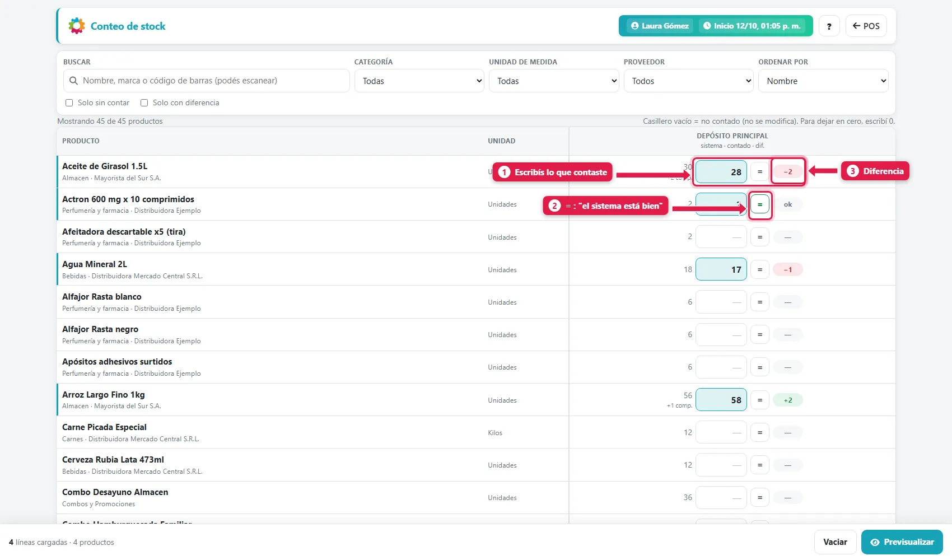Click equals button for Alfajor Rasta blanco
Image resolution: width=952 pixels, height=560 pixels.
coord(760,302)
